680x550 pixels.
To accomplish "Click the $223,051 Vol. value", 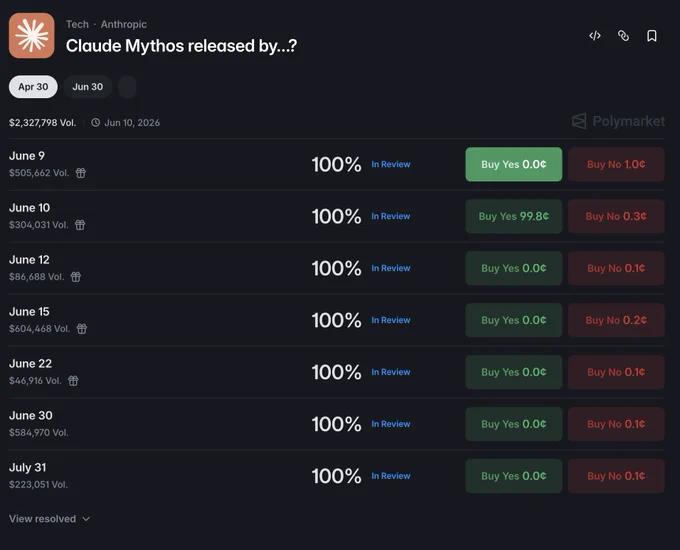I will tap(38, 485).
